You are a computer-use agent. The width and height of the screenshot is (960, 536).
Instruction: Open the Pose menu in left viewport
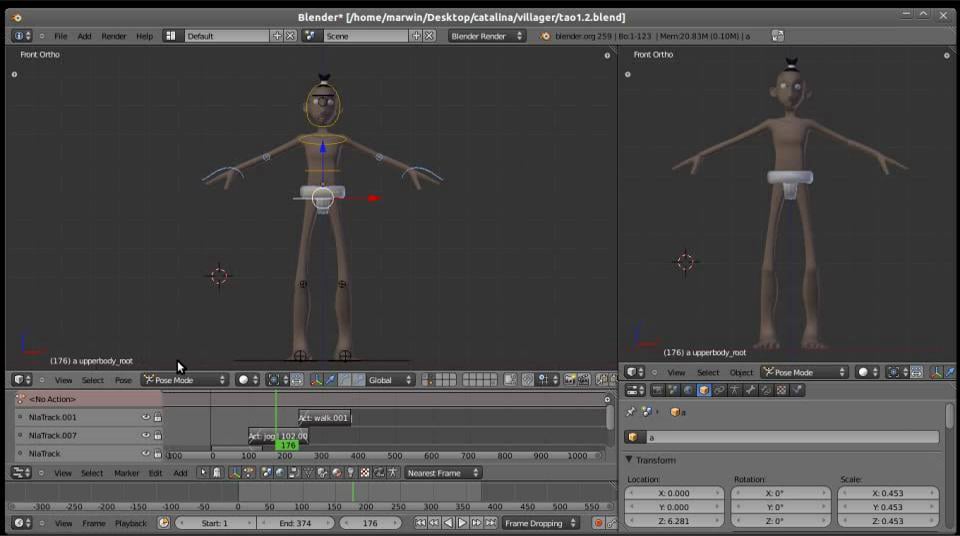[123, 380]
